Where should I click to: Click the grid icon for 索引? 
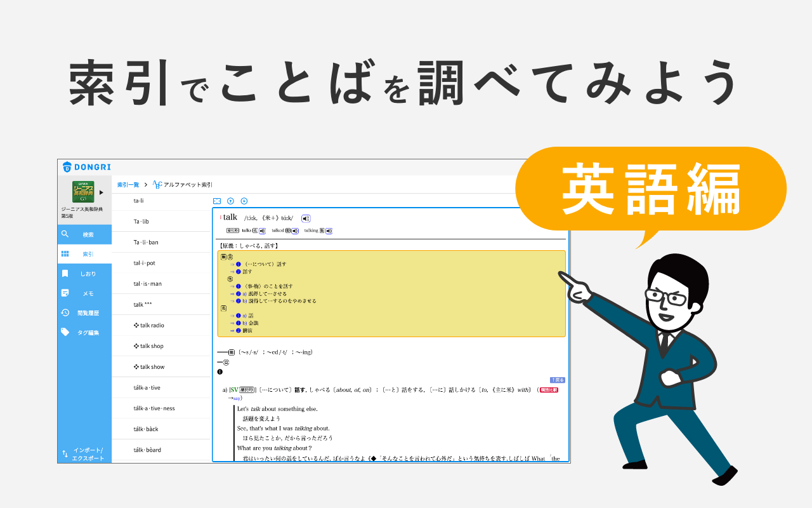tap(65, 254)
